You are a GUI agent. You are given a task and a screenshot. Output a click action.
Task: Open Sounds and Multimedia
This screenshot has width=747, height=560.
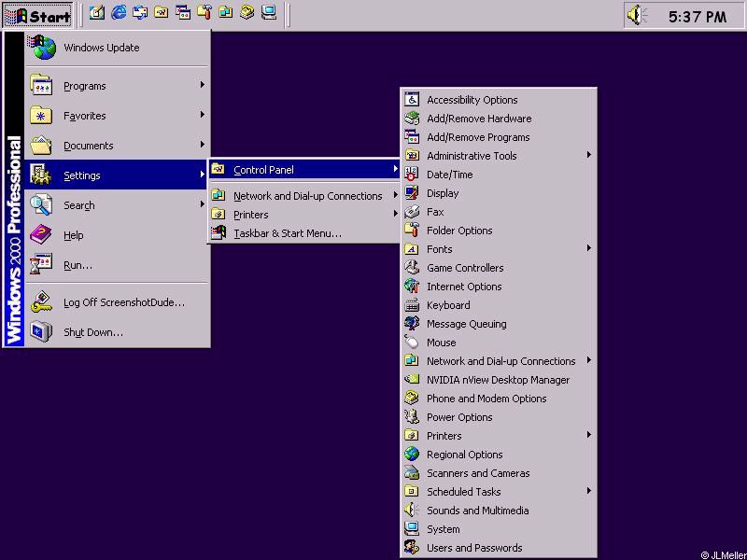499,511
